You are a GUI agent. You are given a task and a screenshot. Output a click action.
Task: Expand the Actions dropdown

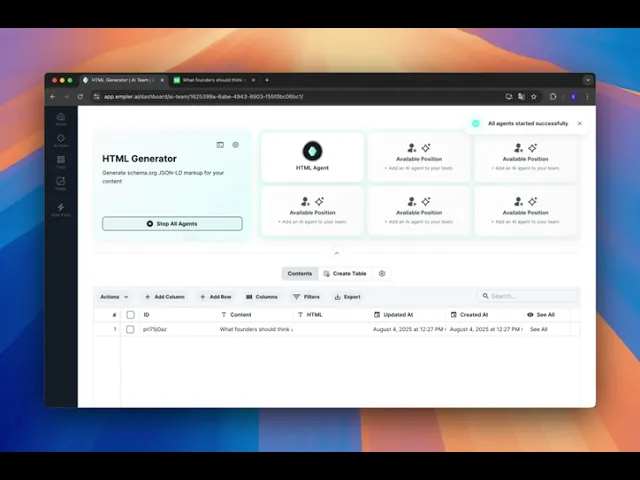pyautogui.click(x=114, y=297)
